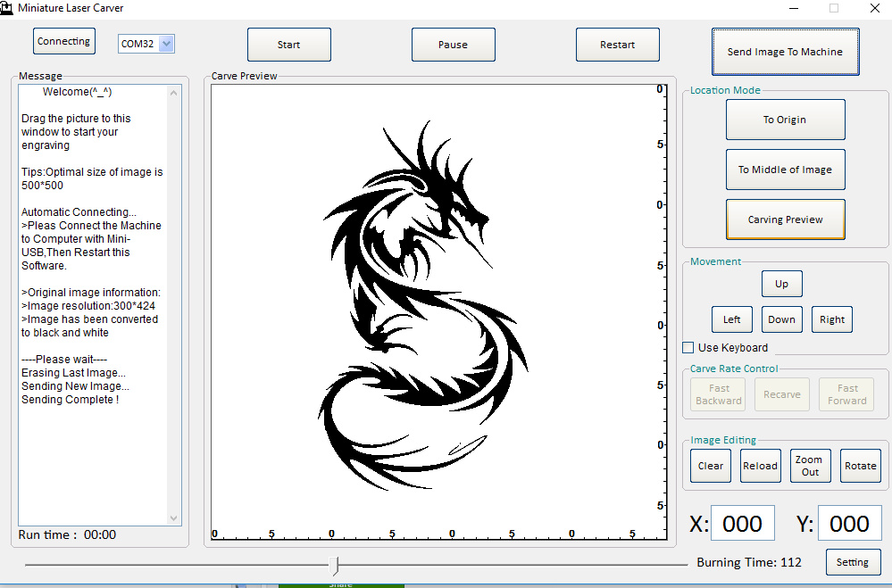
Task: Move the laser Left
Action: [731, 319]
